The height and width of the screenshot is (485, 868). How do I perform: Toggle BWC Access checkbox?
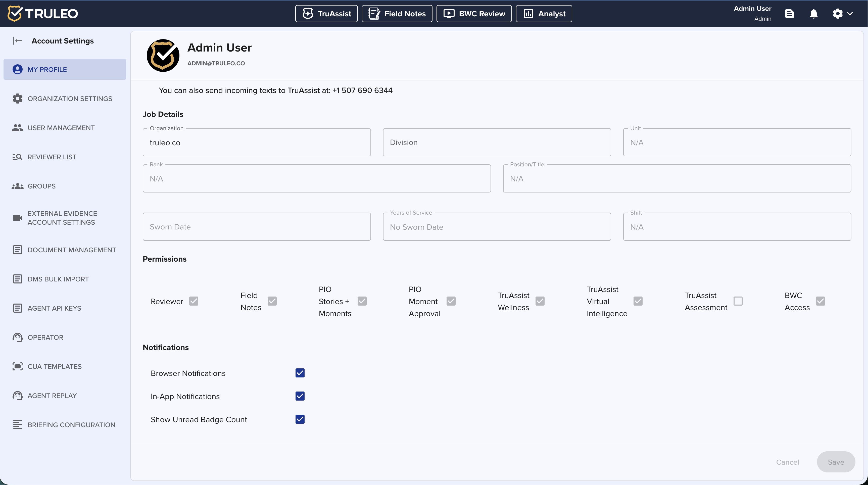pyautogui.click(x=821, y=301)
